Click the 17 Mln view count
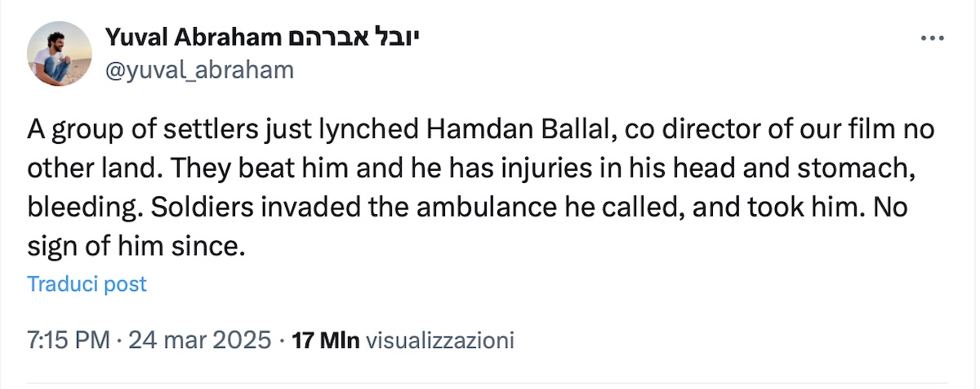980x389 pixels. click(x=325, y=339)
